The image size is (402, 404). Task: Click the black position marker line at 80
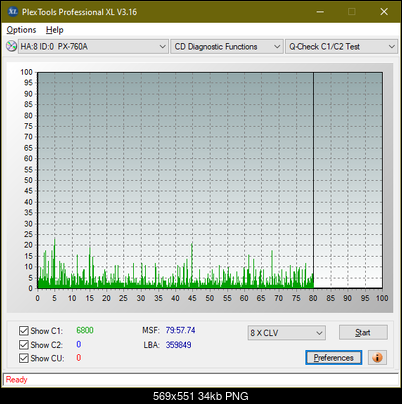pyautogui.click(x=313, y=180)
